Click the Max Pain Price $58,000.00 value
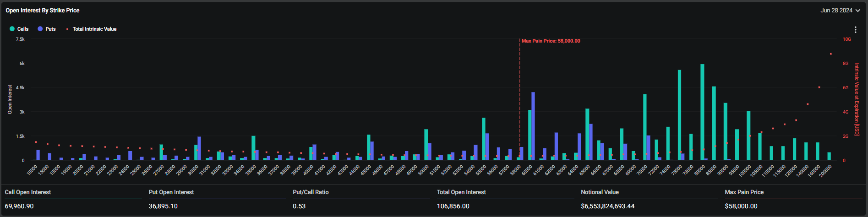This screenshot has height=217, width=868. point(741,206)
